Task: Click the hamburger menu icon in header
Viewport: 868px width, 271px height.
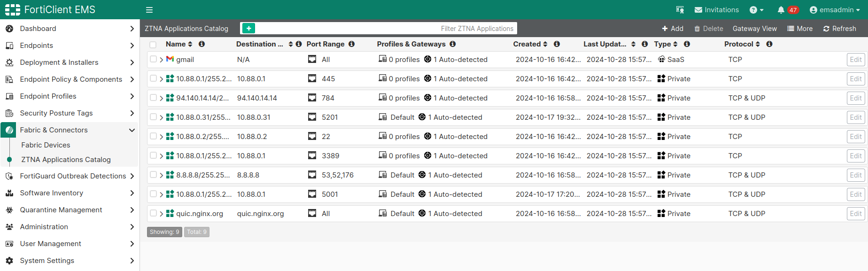Action: pyautogui.click(x=149, y=10)
